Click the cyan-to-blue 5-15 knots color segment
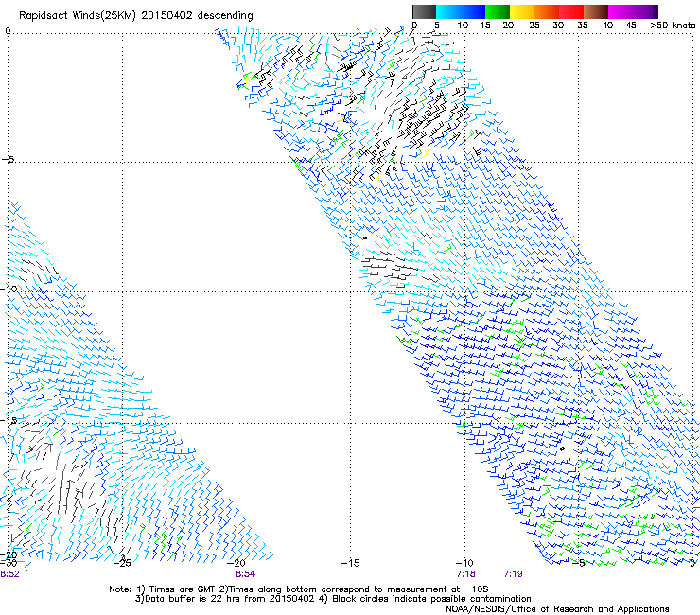The width and height of the screenshot is (700, 615). click(x=461, y=11)
